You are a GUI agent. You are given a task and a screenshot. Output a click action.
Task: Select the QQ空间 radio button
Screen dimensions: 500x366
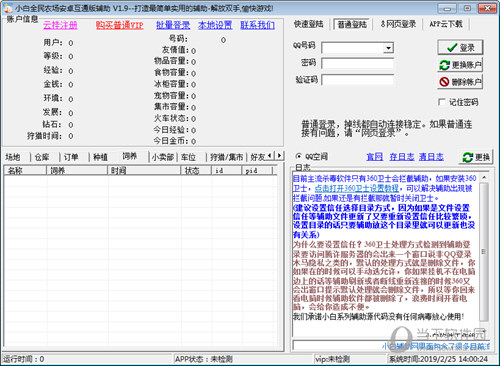(x=299, y=156)
